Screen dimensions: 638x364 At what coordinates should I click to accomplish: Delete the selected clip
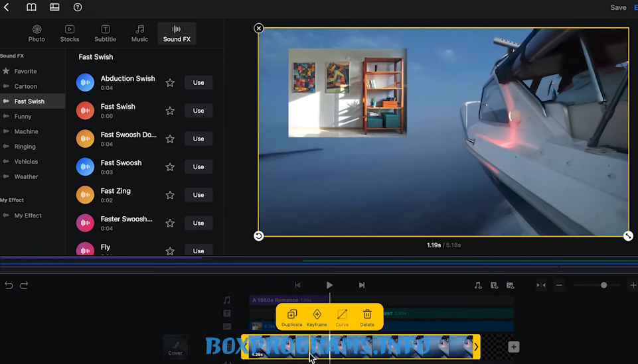click(367, 314)
